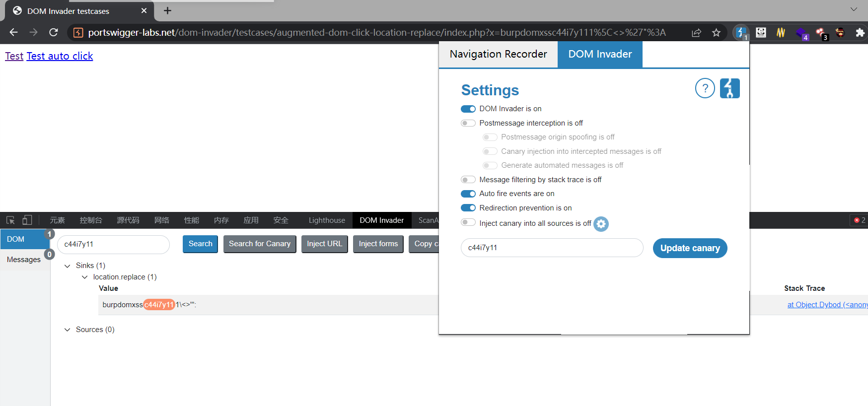The image size is (868, 406).
Task: Toggle Auto fire events switch
Action: point(468,194)
